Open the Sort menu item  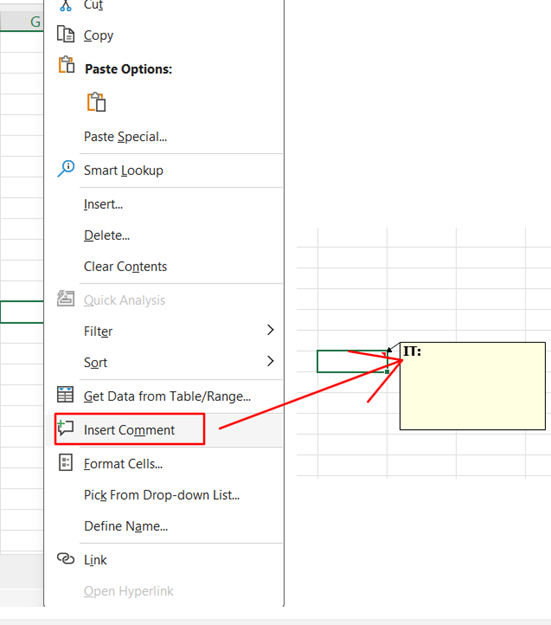click(163, 362)
